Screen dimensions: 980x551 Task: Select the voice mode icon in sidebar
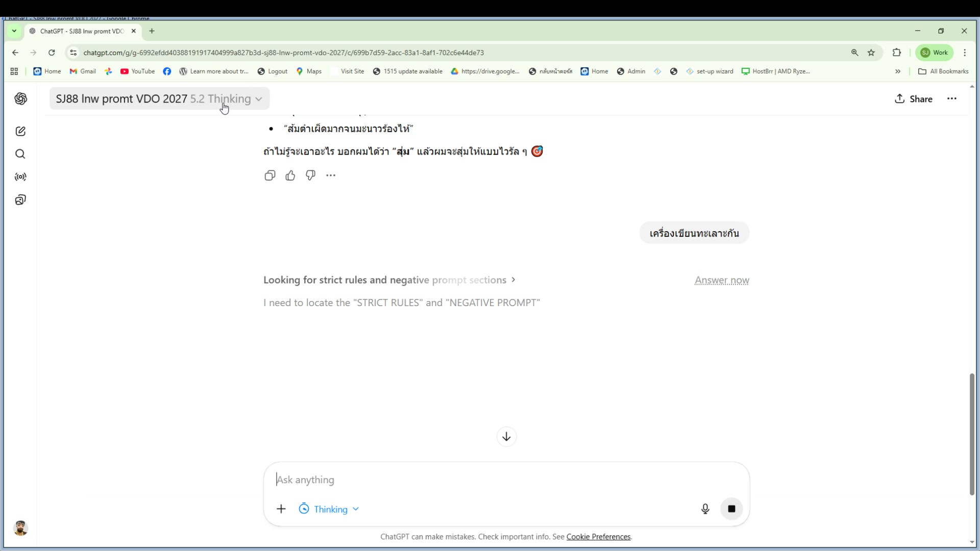20,177
